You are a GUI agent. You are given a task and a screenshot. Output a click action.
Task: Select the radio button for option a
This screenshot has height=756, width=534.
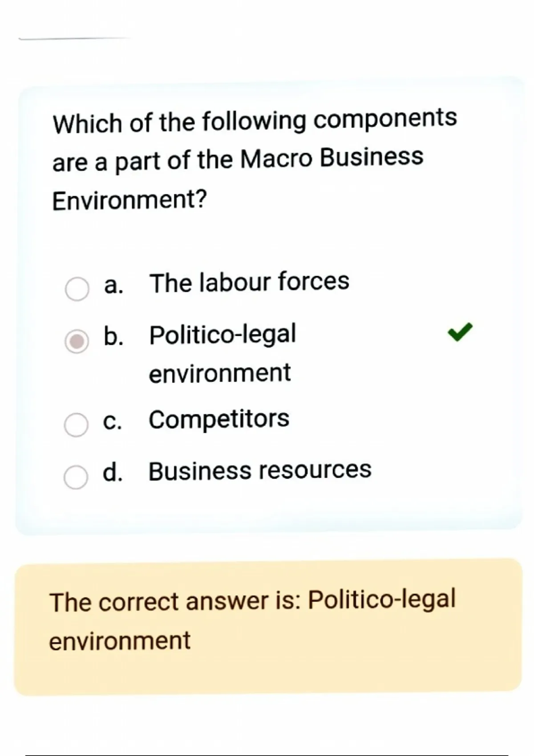[77, 289]
